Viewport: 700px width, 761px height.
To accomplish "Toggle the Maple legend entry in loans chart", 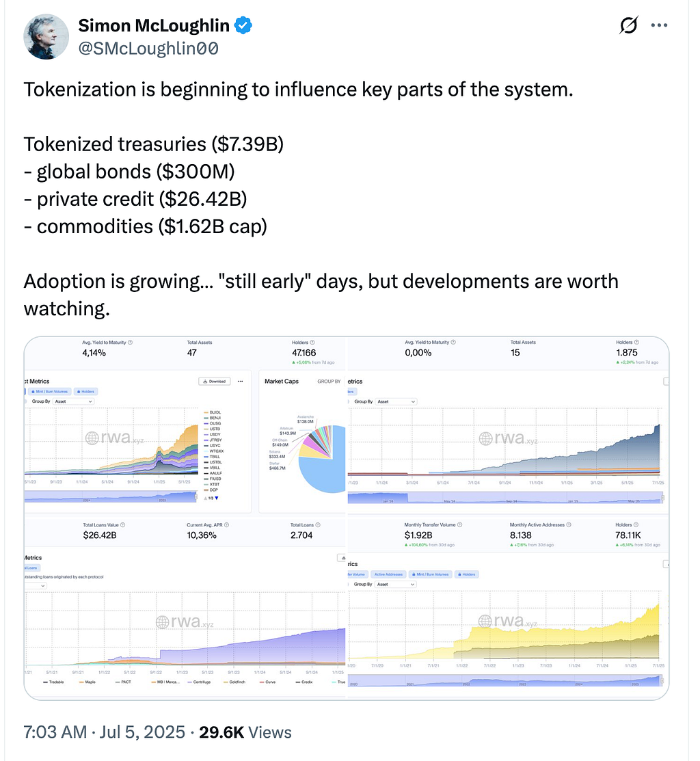I will point(87,682).
